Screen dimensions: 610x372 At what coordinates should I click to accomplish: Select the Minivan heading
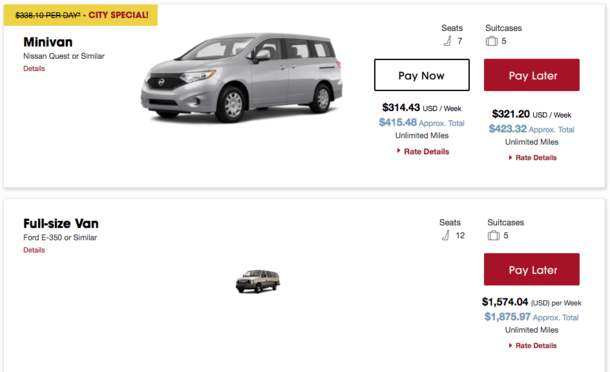(x=48, y=42)
